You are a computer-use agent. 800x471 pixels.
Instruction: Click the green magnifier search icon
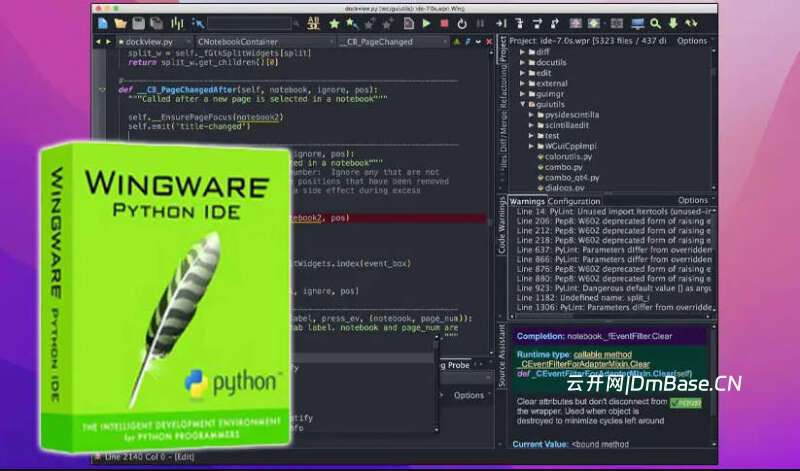coord(656,23)
